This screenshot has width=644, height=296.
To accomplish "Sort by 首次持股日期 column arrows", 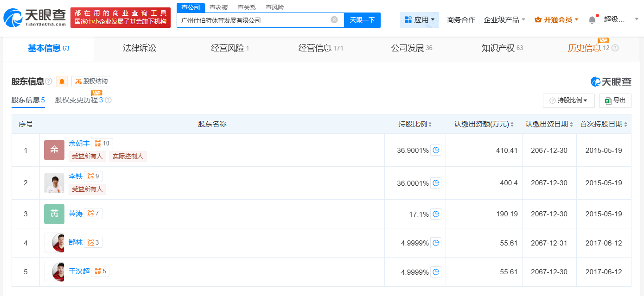I will tap(625, 124).
